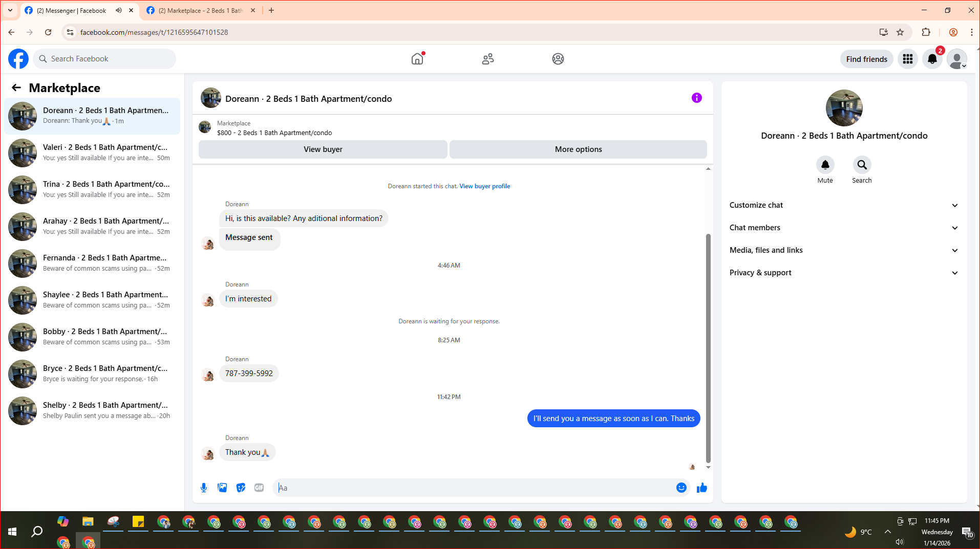980x549 pixels.
Task: Open the Arahay conversation in chat list
Action: point(92,227)
